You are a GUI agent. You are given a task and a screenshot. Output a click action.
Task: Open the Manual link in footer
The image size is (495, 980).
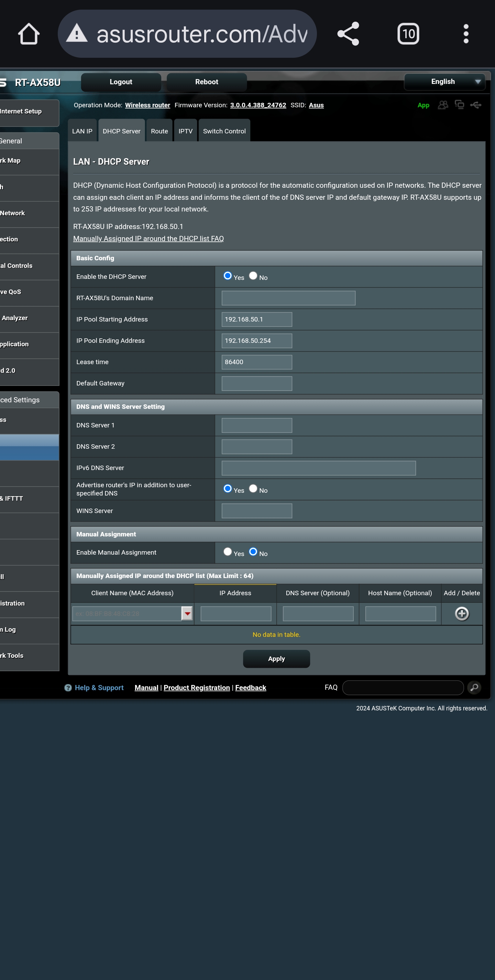pyautogui.click(x=146, y=687)
